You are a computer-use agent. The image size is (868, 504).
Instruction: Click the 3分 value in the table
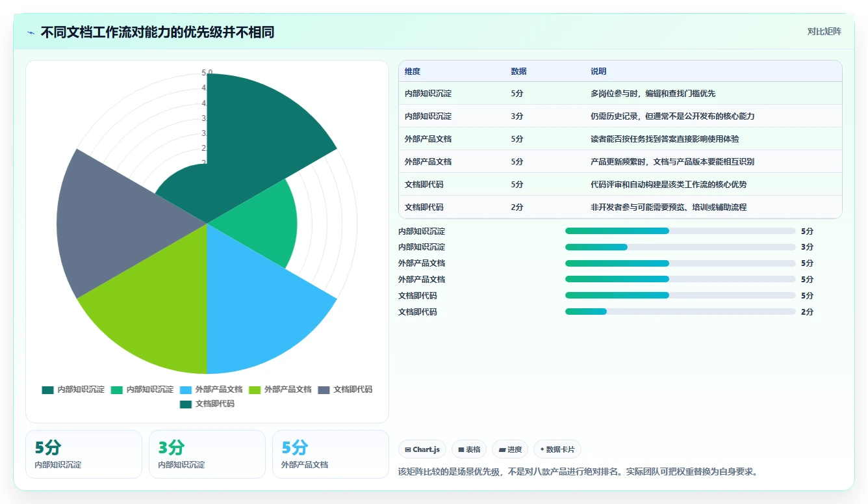(x=517, y=116)
